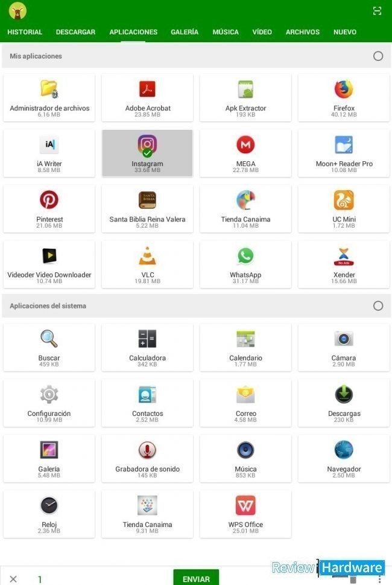Select the Firefox app icon
Viewport: 392px width, 585px height.
tap(344, 89)
